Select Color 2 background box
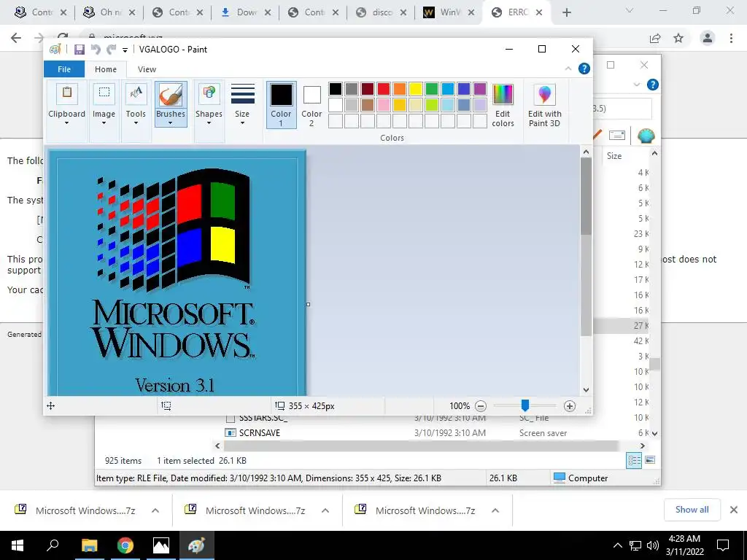Viewport: 747px width, 560px height. [311, 105]
